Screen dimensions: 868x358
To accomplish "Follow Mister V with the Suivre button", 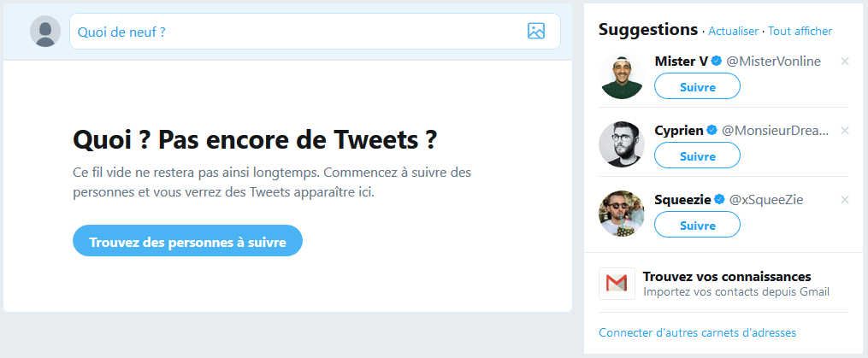I will tap(697, 86).
